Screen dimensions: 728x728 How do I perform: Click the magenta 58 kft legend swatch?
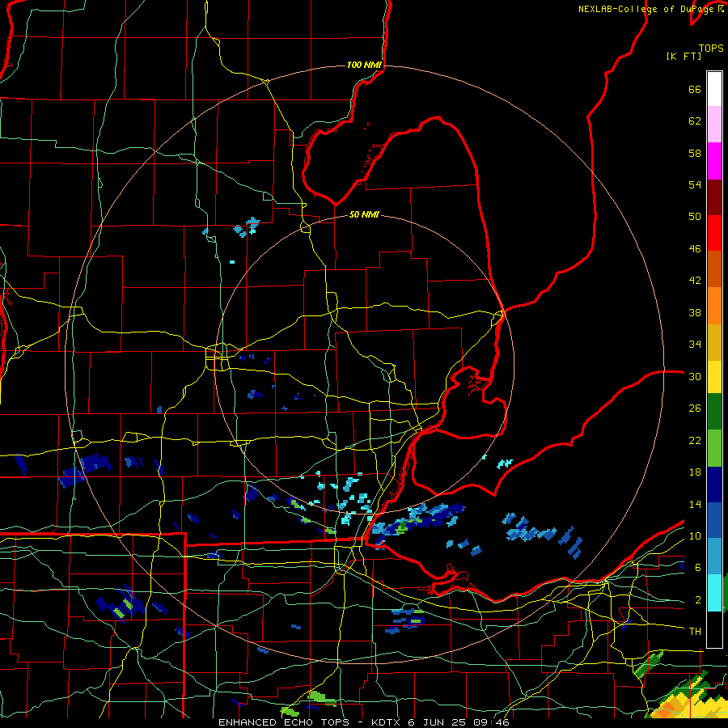pyautogui.click(x=714, y=161)
